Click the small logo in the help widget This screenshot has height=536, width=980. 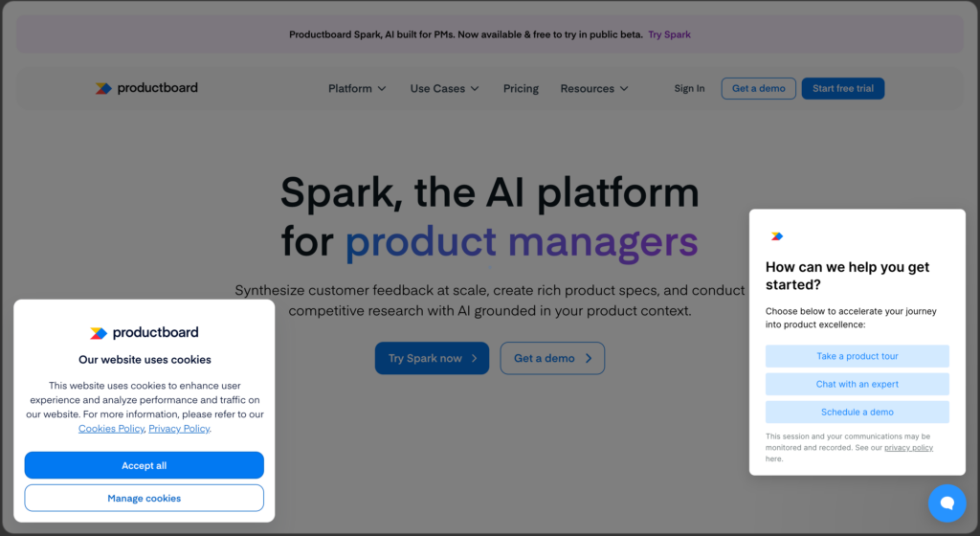[777, 236]
